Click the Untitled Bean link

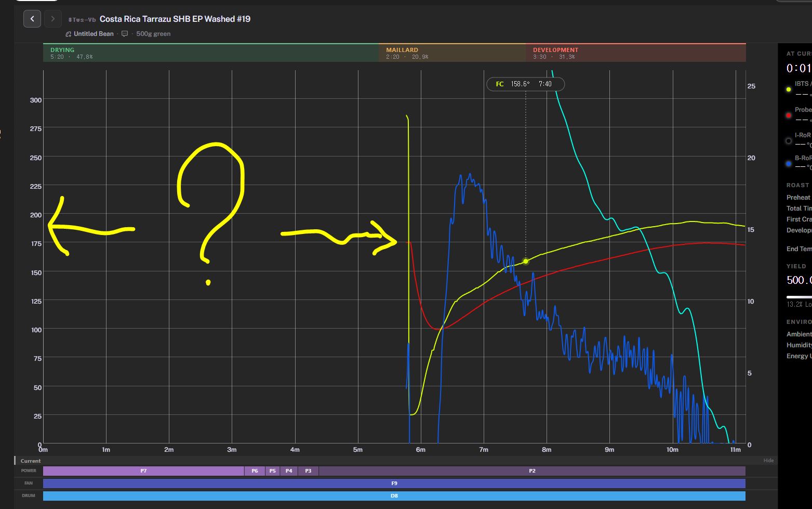pyautogui.click(x=94, y=34)
